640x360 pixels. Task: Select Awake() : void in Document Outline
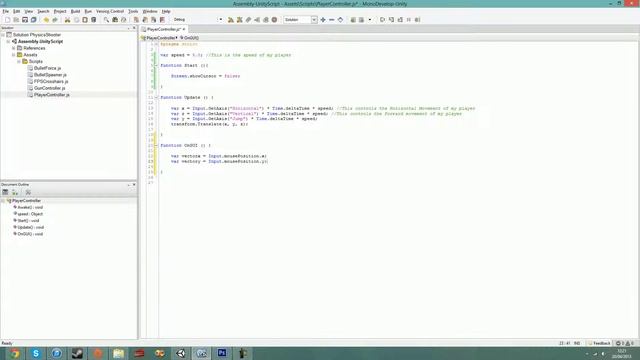pos(29,207)
